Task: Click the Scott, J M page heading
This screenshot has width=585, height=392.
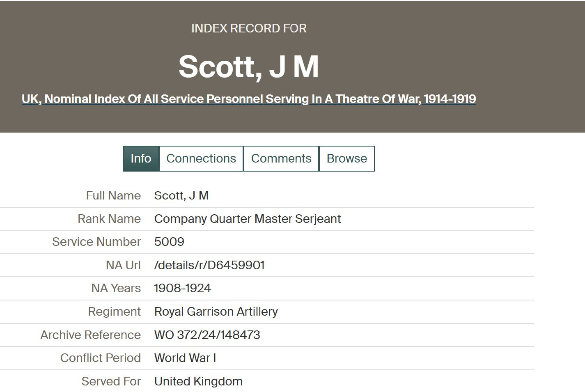Action: coord(249,67)
